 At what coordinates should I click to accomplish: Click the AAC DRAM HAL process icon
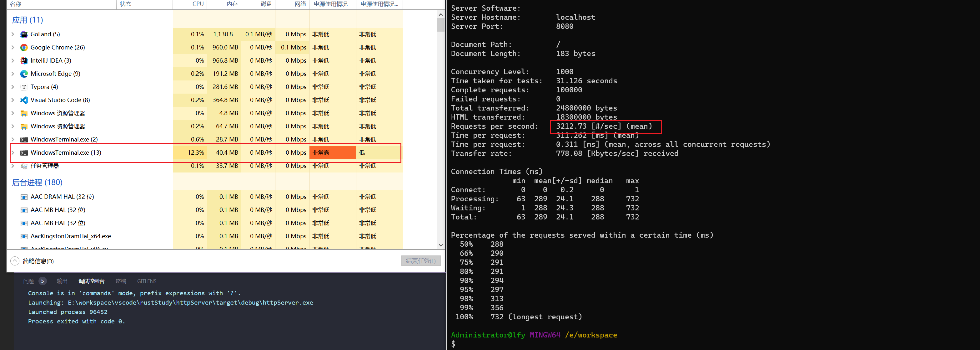pyautogui.click(x=24, y=197)
